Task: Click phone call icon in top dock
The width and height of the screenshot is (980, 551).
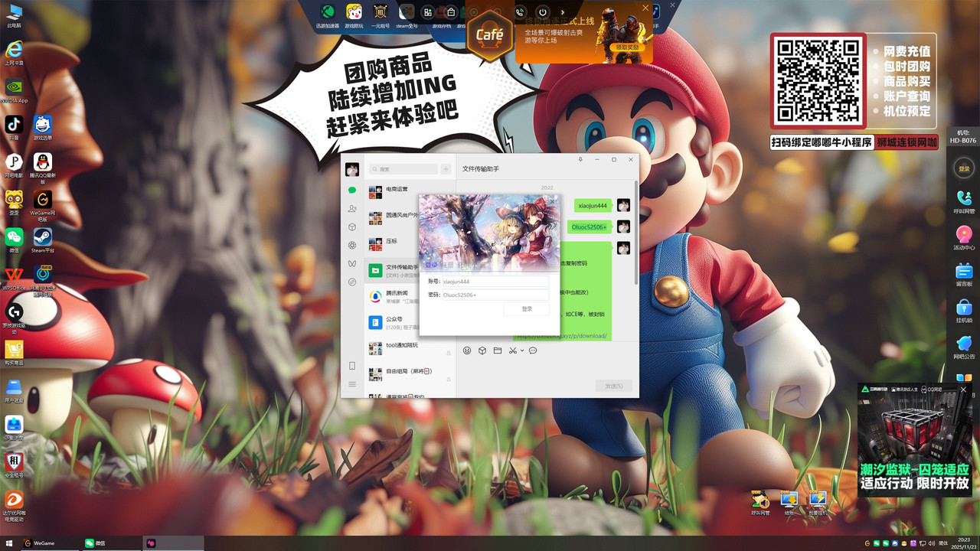Action: point(521,12)
